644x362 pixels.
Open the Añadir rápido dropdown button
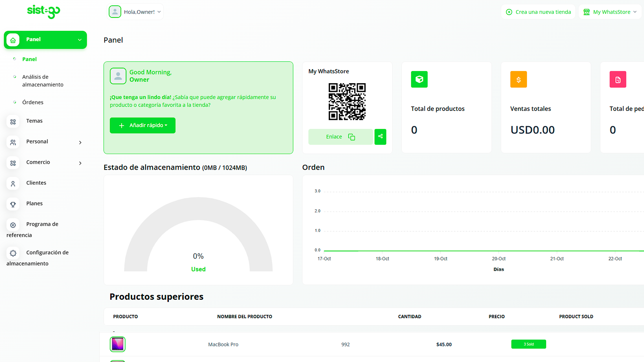(x=143, y=125)
